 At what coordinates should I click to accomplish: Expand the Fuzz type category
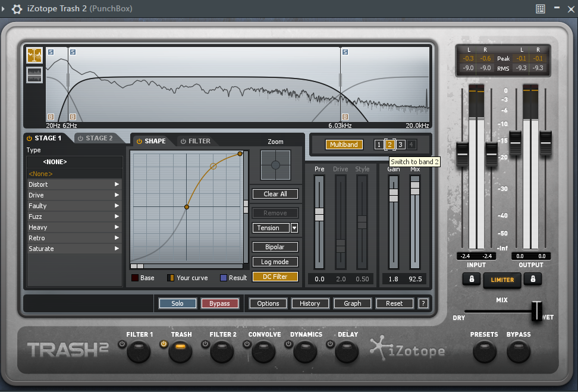74,217
